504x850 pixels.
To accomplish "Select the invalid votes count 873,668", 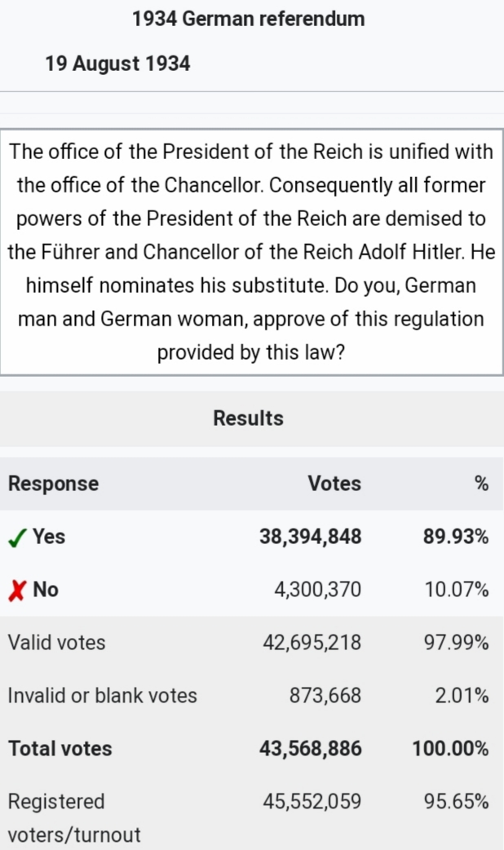I will pyautogui.click(x=325, y=696).
